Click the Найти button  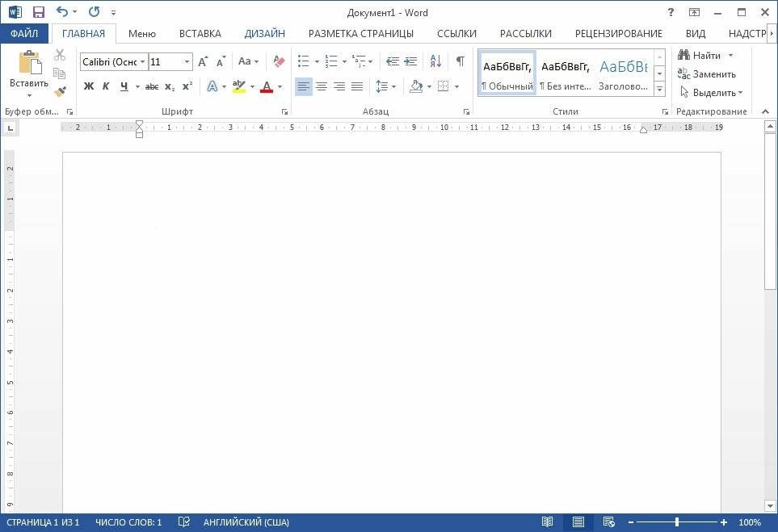tap(700, 56)
